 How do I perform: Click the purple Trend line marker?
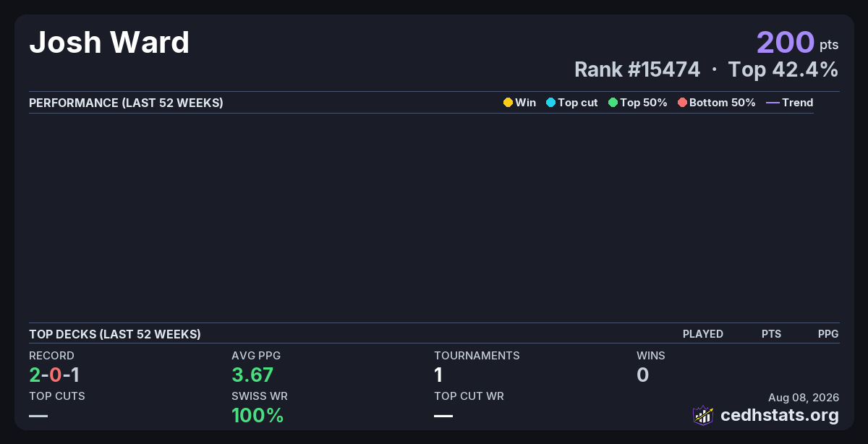[x=773, y=103]
